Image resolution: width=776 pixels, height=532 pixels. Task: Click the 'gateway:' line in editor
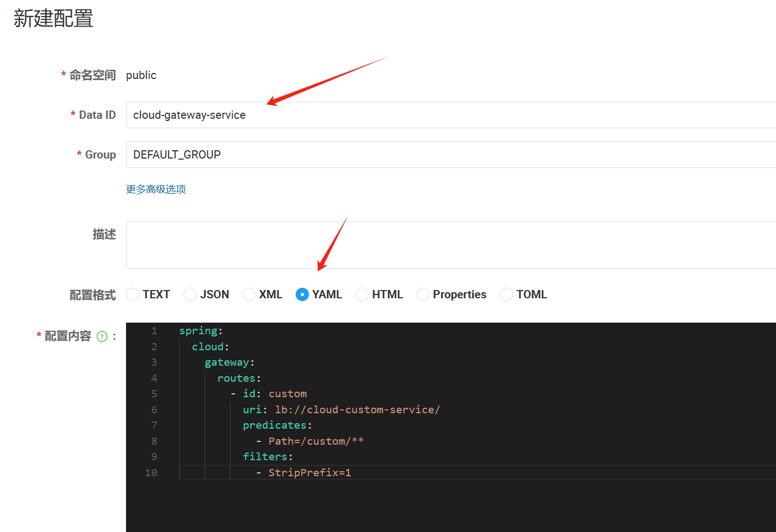[229, 362]
